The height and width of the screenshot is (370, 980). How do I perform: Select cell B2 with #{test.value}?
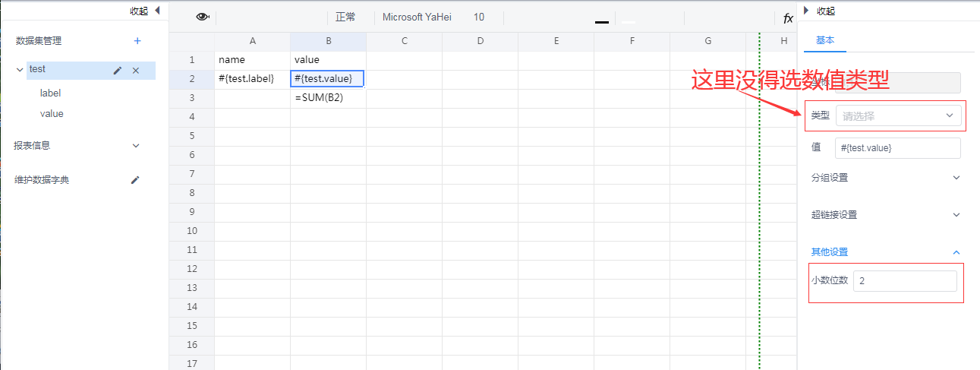tap(328, 79)
